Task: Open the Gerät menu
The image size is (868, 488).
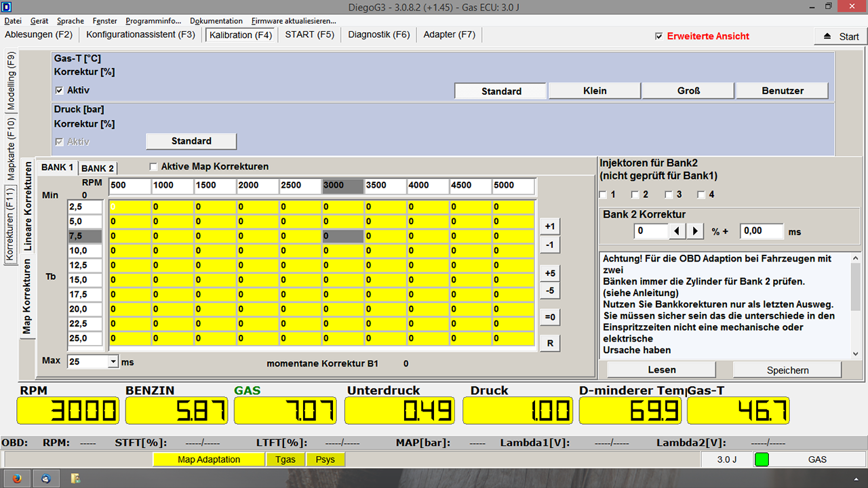Action: pyautogui.click(x=39, y=21)
